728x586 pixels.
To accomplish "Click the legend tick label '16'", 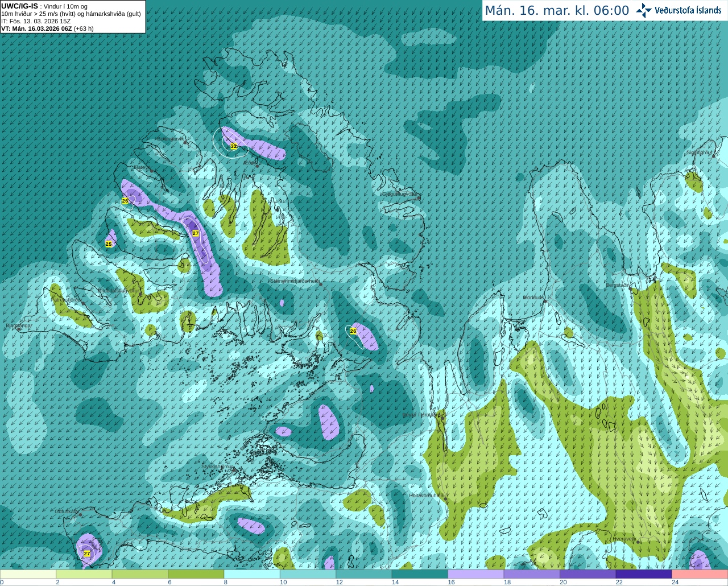I will coord(451,582).
